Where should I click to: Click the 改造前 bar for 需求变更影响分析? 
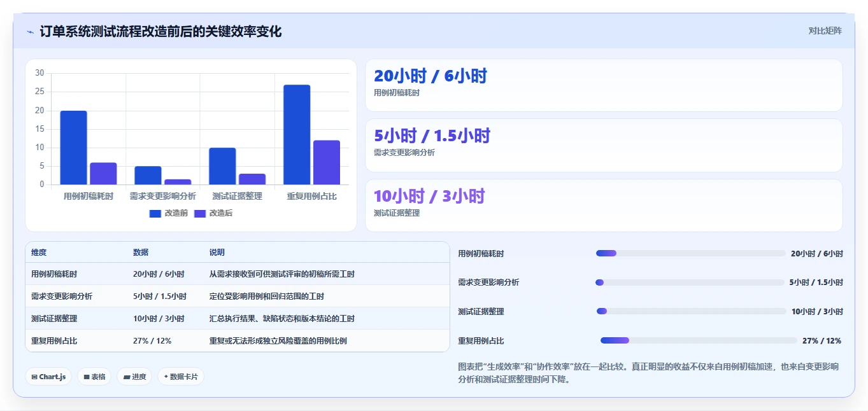click(x=148, y=176)
